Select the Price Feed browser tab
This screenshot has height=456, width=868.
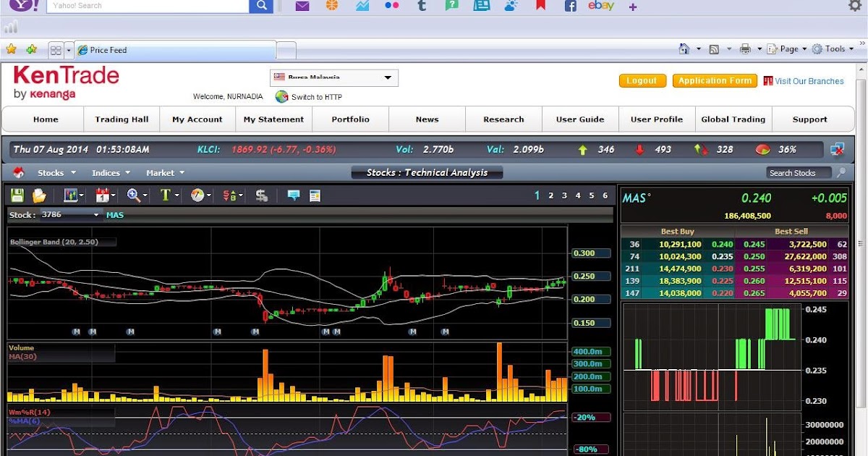pos(174,50)
